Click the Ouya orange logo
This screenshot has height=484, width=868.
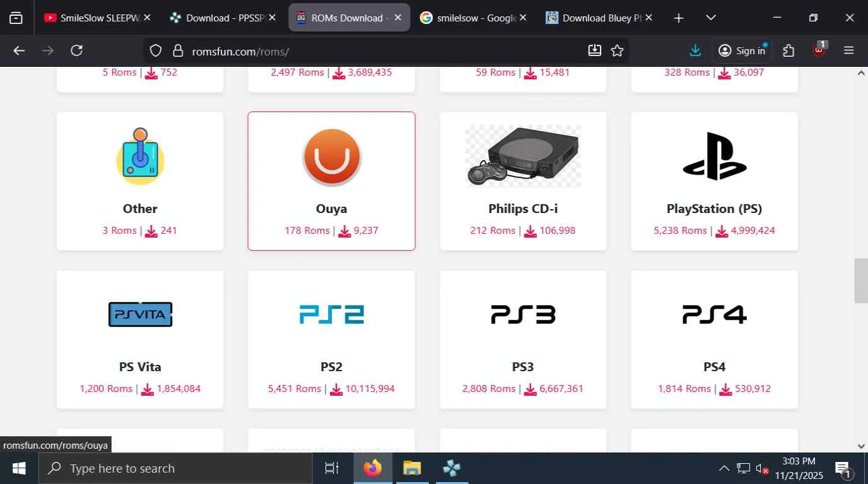pyautogui.click(x=331, y=157)
